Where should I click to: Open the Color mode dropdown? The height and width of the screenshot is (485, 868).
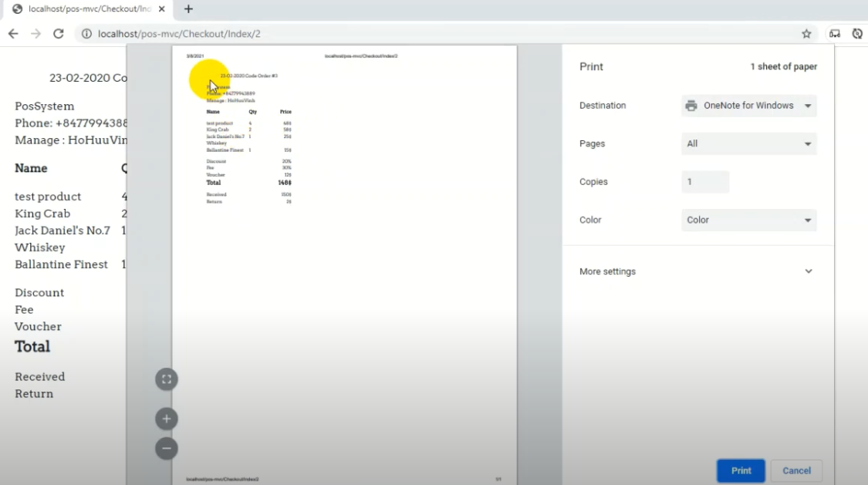click(x=748, y=220)
